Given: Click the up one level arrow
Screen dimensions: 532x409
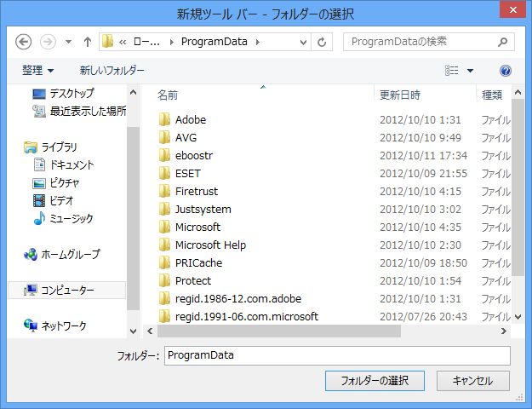Looking at the screenshot, I should tap(87, 42).
